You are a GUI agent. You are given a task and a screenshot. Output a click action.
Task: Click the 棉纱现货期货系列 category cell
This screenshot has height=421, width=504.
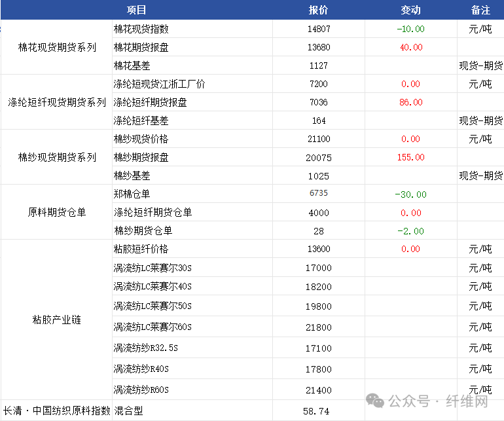(x=57, y=157)
